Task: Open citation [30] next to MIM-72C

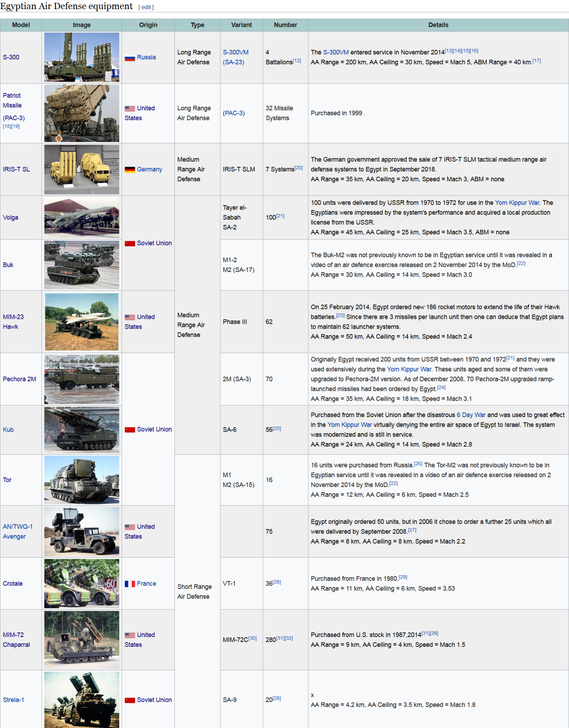Action: point(252,638)
